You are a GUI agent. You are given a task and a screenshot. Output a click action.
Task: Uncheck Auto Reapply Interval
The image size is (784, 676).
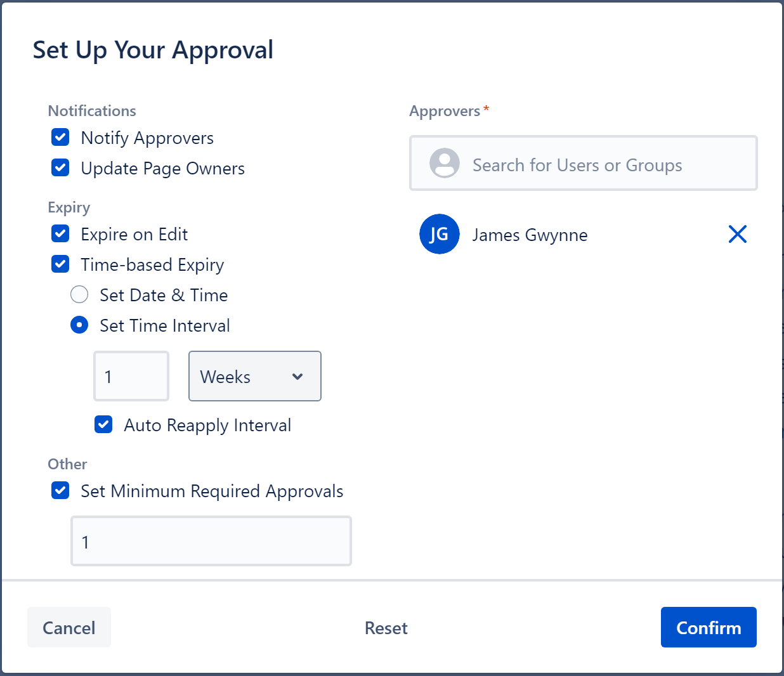pos(103,425)
